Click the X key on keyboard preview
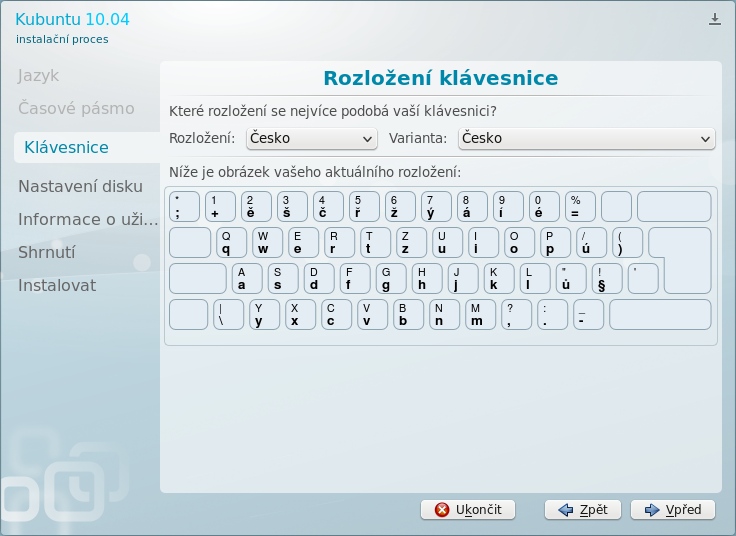 click(x=300, y=315)
